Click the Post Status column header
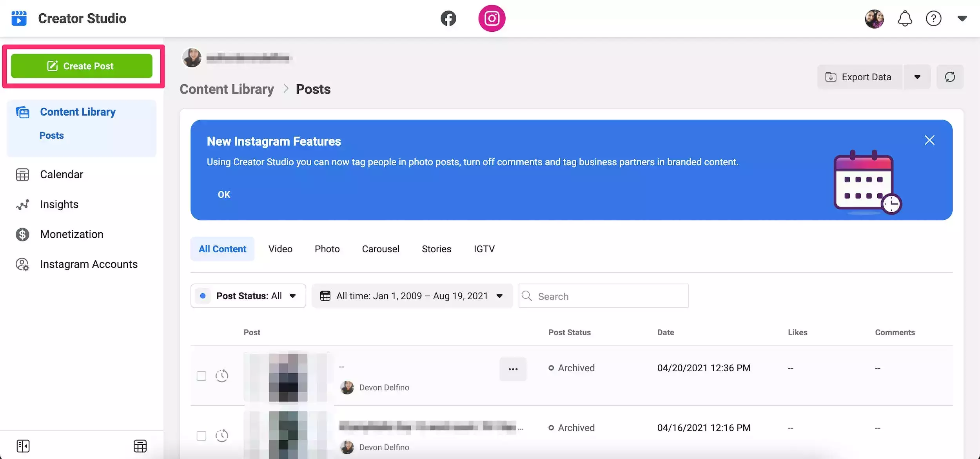980x459 pixels. [569, 333]
